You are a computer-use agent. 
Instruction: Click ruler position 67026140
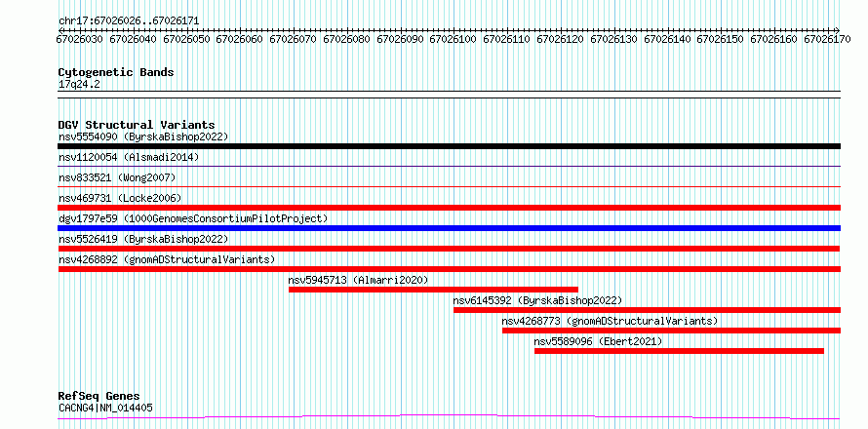(667, 39)
